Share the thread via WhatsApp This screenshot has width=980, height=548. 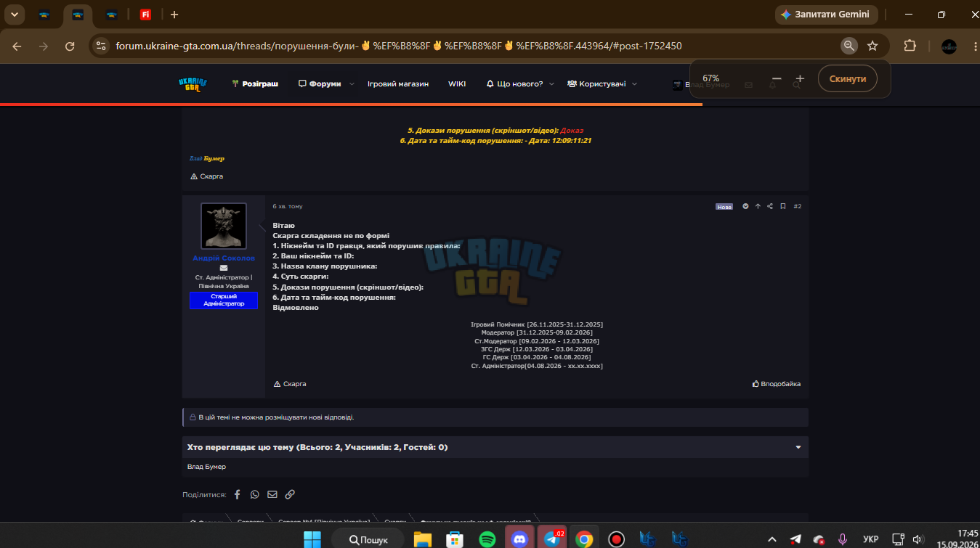click(254, 494)
